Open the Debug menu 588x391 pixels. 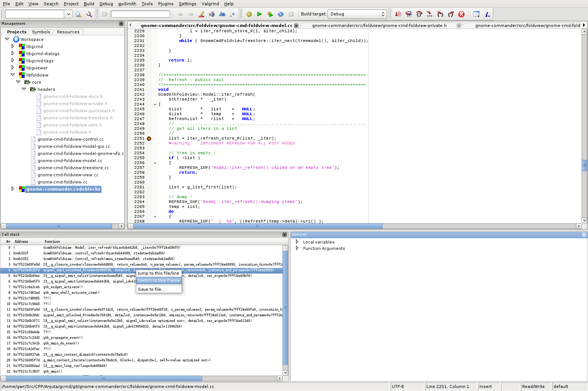click(x=106, y=4)
